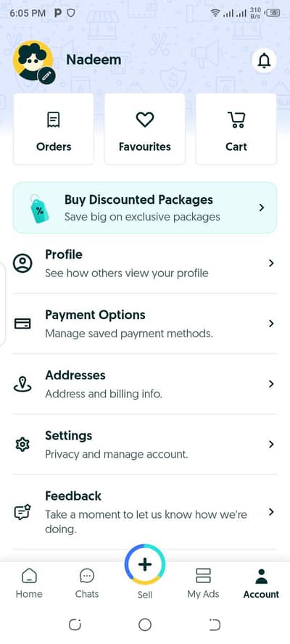Tap the Profile person icon
The height and width of the screenshot is (644, 290).
coord(22,263)
